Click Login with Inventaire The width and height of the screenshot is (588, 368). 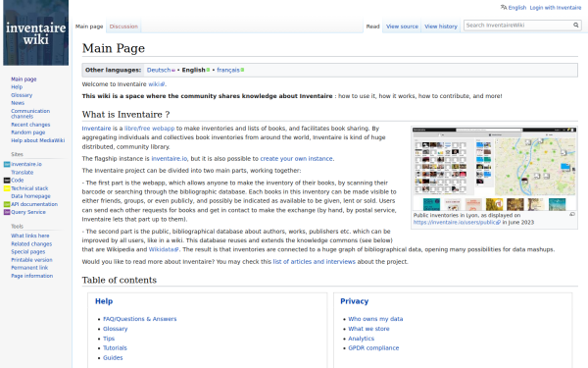click(556, 8)
